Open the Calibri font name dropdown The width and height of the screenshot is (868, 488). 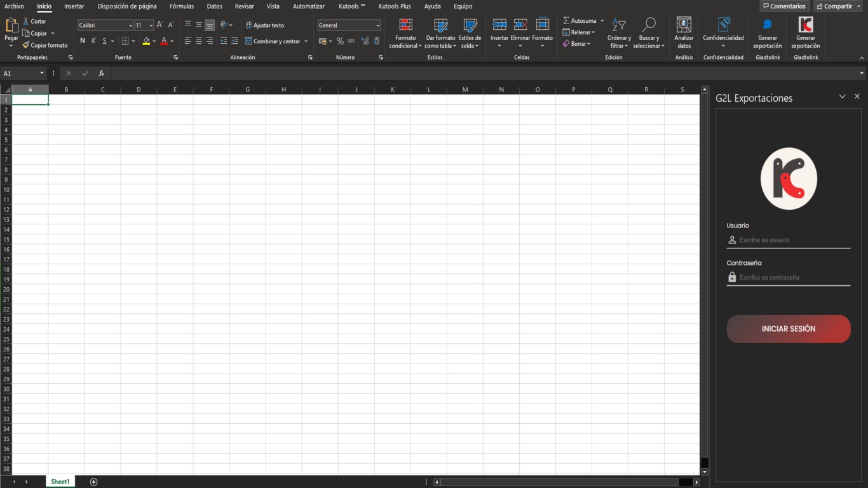tap(130, 25)
